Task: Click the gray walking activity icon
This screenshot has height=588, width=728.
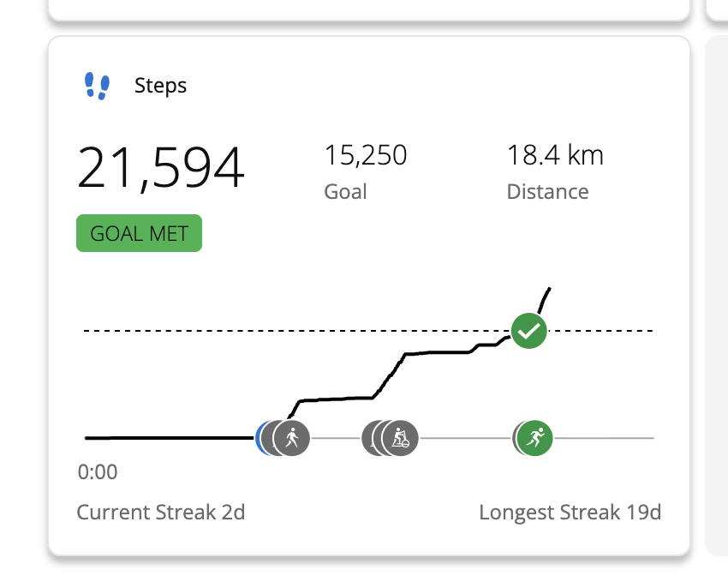Action: pos(292,438)
